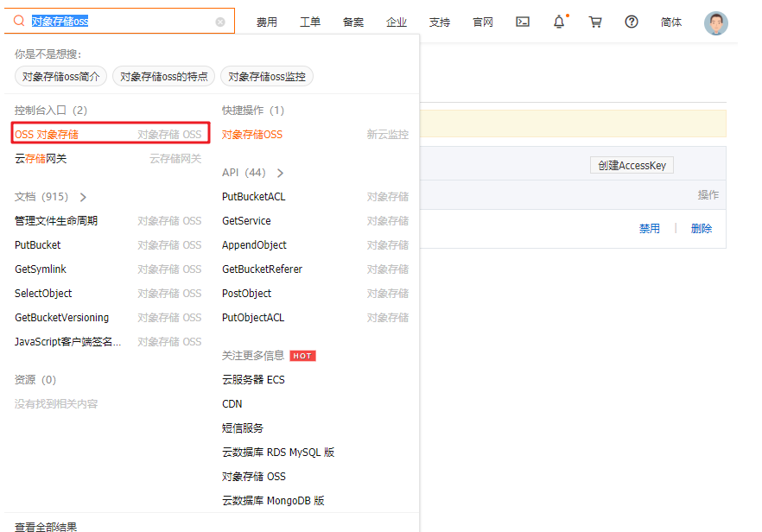Select suggestion 对象存储oss的特点
The image size is (762, 532).
coord(164,76)
